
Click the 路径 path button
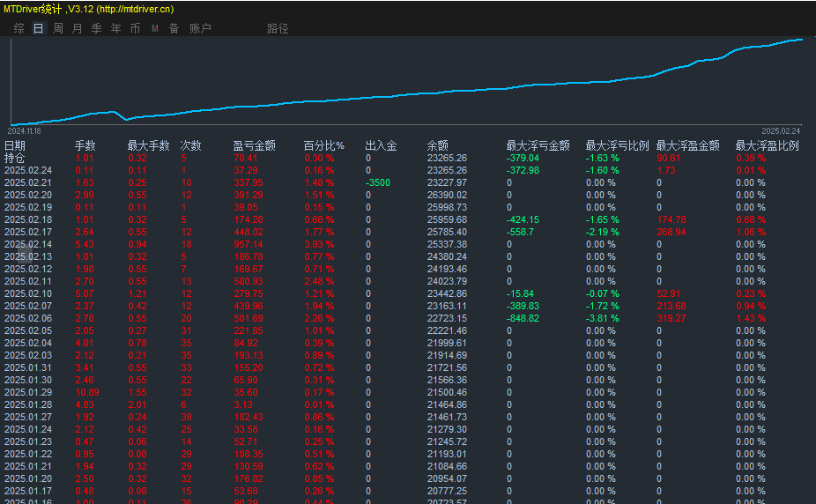278,28
